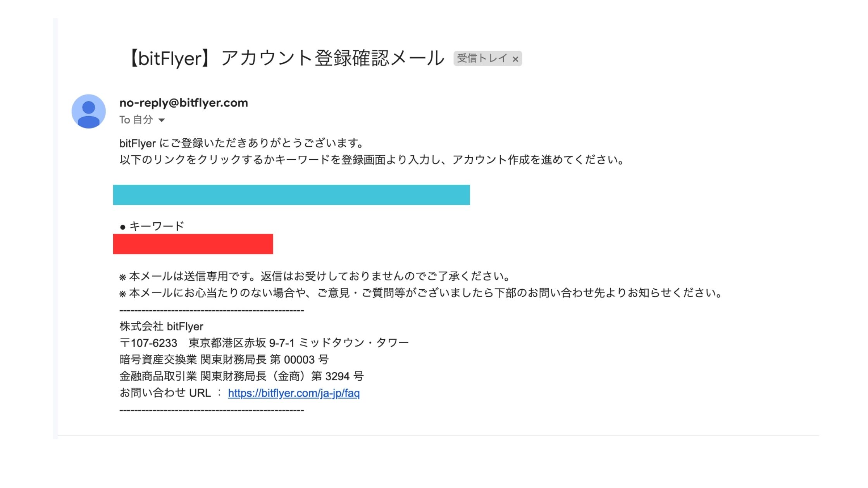Click sender address no-reply@bitflyer.com

click(184, 103)
